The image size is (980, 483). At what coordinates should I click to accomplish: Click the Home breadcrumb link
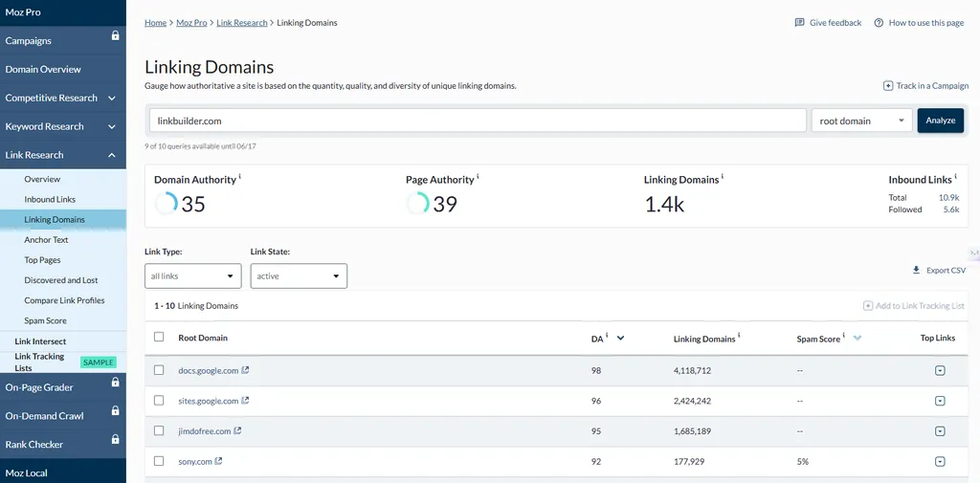pos(156,23)
